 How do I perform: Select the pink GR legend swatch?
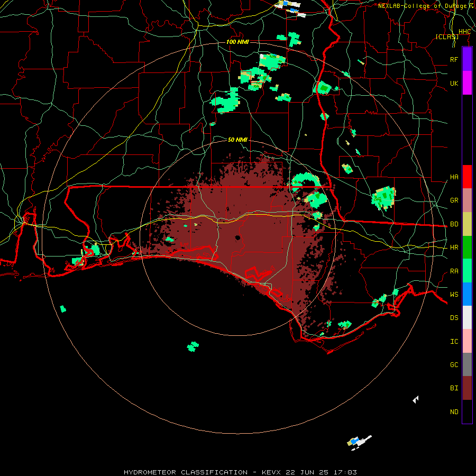(467, 200)
